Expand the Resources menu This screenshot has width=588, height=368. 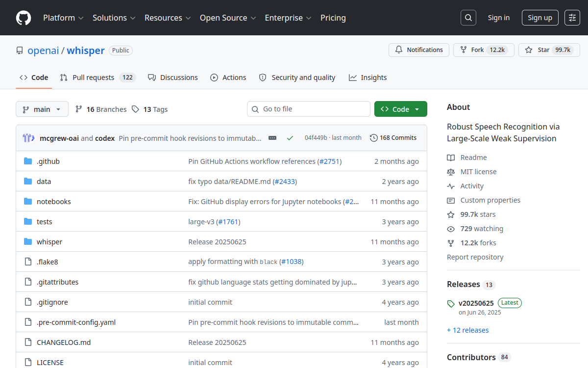pyautogui.click(x=167, y=18)
